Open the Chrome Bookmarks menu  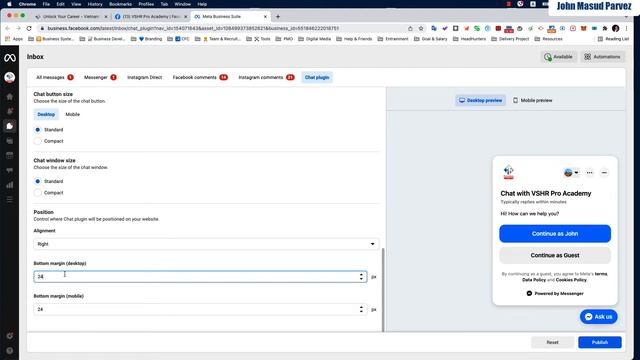(x=120, y=4)
